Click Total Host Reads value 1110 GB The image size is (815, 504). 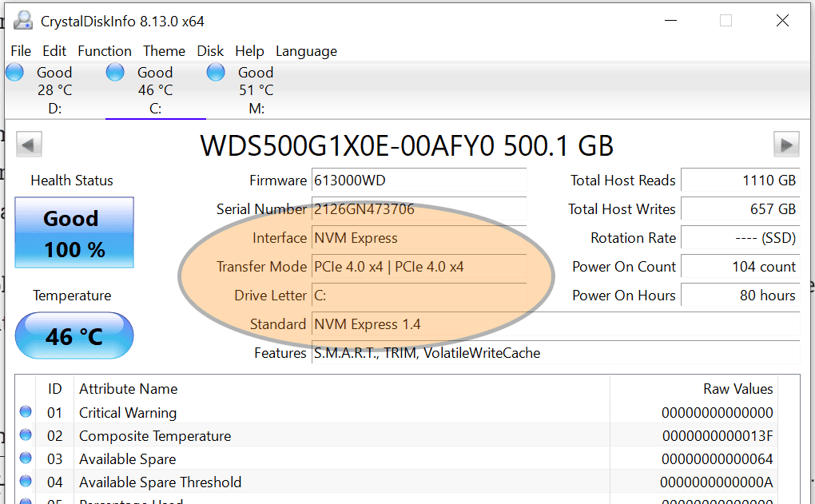(740, 181)
